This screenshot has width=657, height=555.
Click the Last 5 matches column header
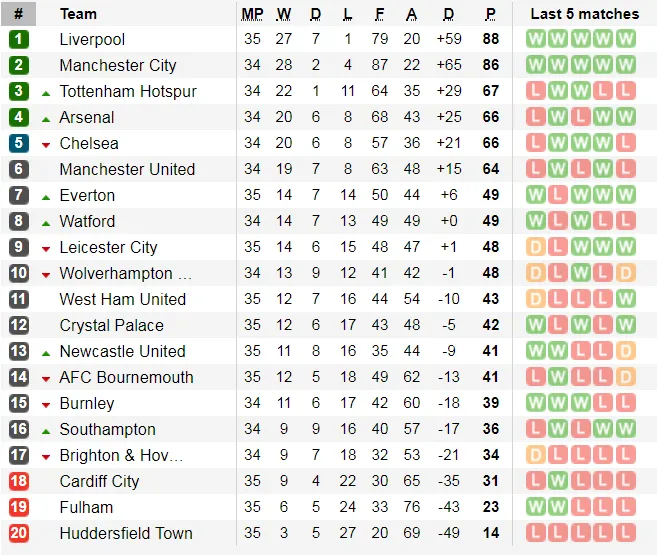[584, 14]
